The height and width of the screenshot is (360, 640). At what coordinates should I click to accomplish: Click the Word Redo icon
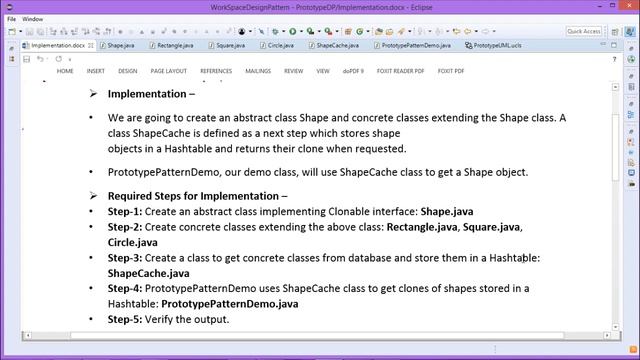pos(58,59)
